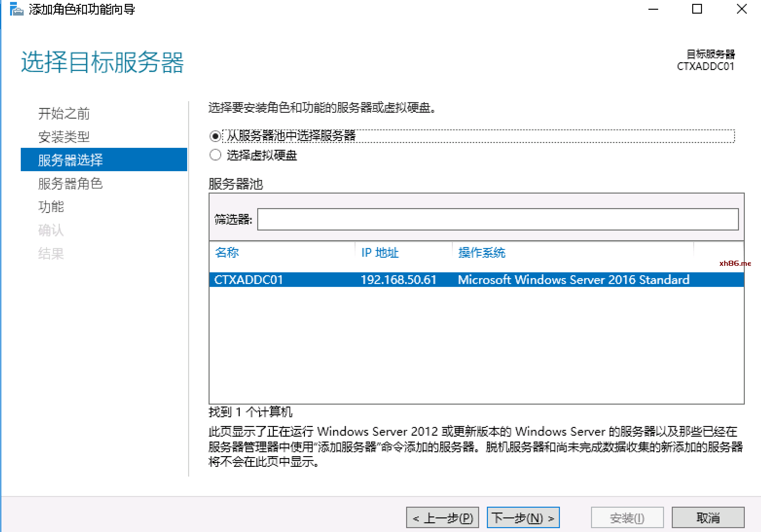This screenshot has width=761, height=532.
Task: Open 服务器角色 step in sidebar
Action: [x=70, y=183]
